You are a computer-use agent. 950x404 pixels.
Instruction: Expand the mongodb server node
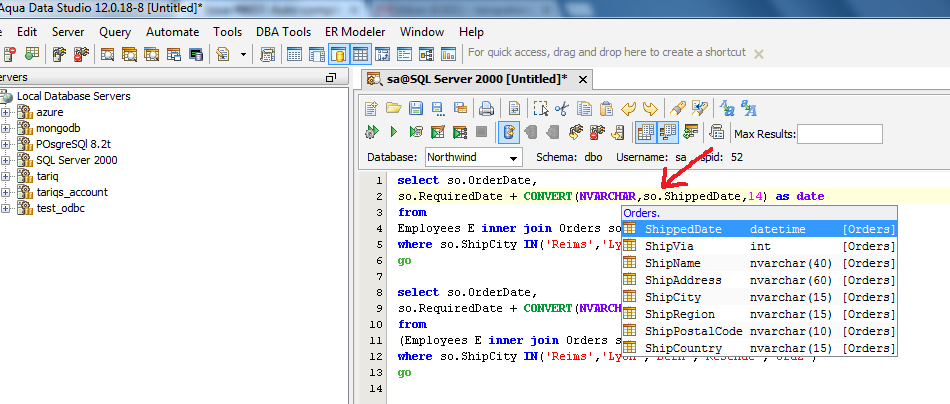click(5, 128)
